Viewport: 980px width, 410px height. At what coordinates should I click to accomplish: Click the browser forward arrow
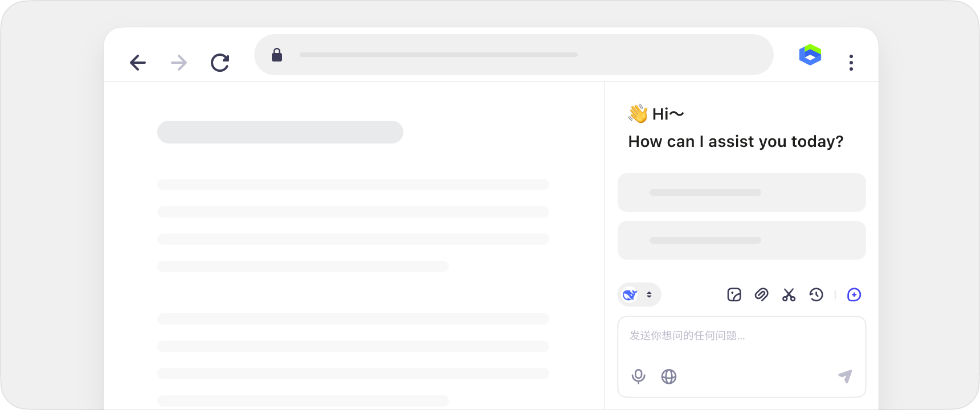pyautogui.click(x=179, y=63)
